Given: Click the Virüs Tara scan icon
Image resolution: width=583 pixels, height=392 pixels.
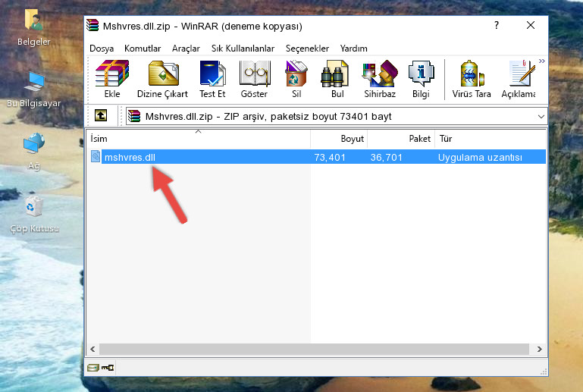Looking at the screenshot, I should coord(472,79).
